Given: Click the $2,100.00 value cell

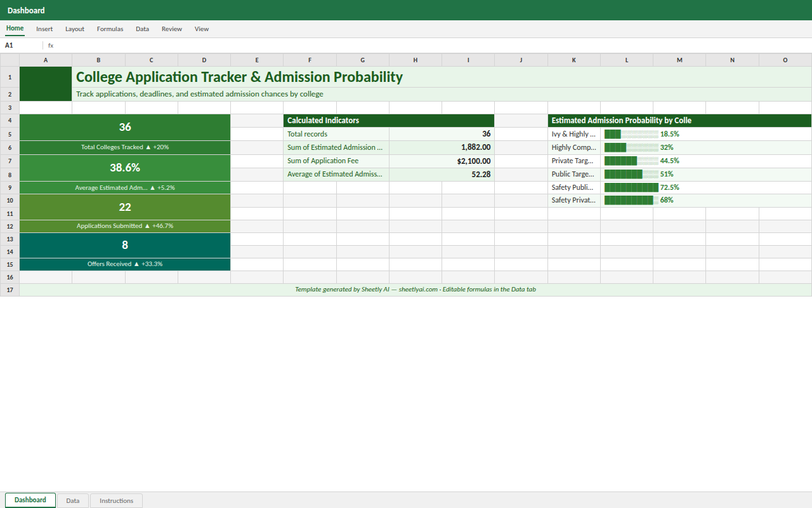Looking at the screenshot, I should 442,161.
